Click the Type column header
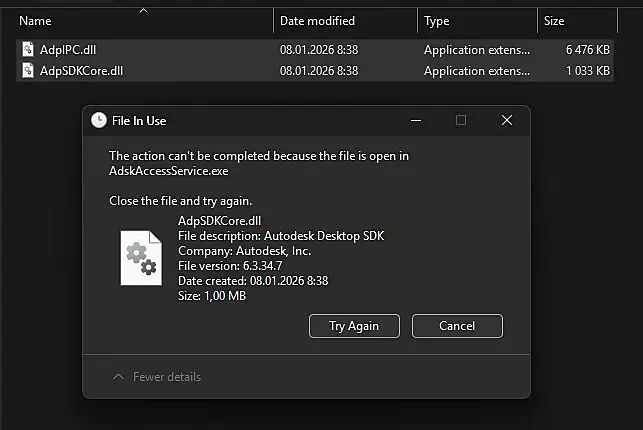 click(x=437, y=20)
